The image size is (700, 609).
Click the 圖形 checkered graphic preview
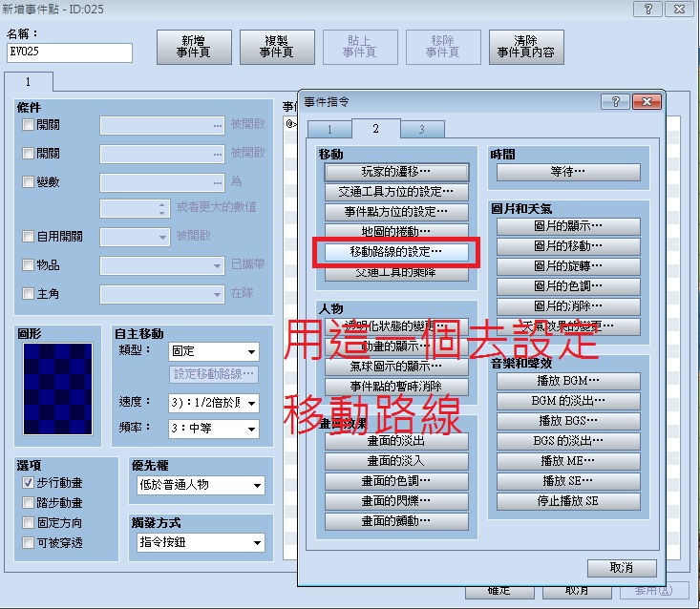pos(57,388)
